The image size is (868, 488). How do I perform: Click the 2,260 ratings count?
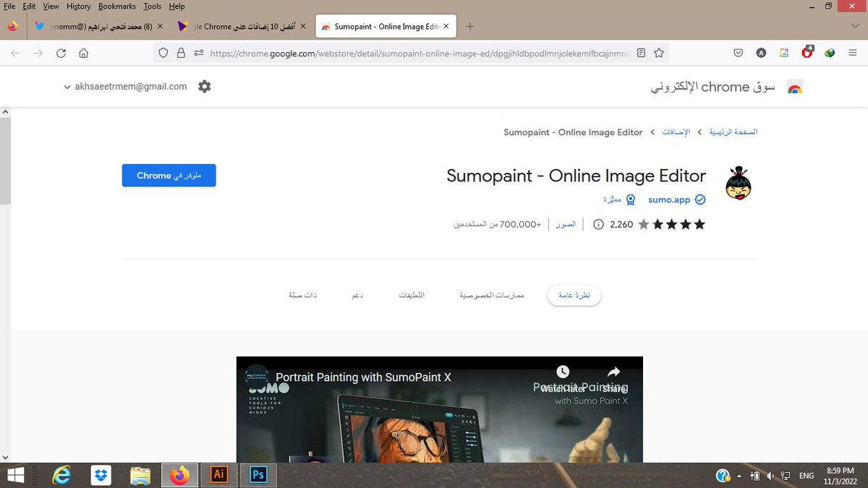[621, 224]
